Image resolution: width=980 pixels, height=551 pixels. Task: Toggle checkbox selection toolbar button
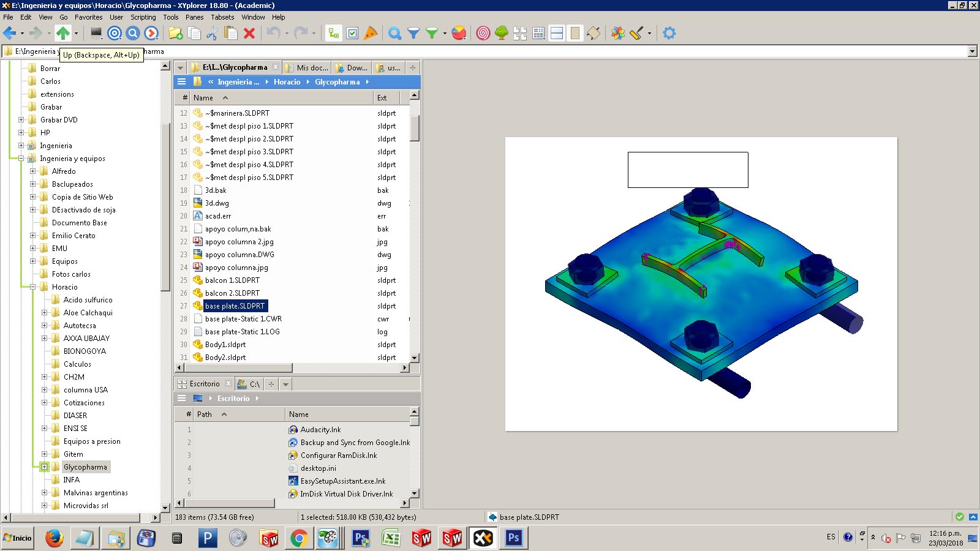[352, 33]
